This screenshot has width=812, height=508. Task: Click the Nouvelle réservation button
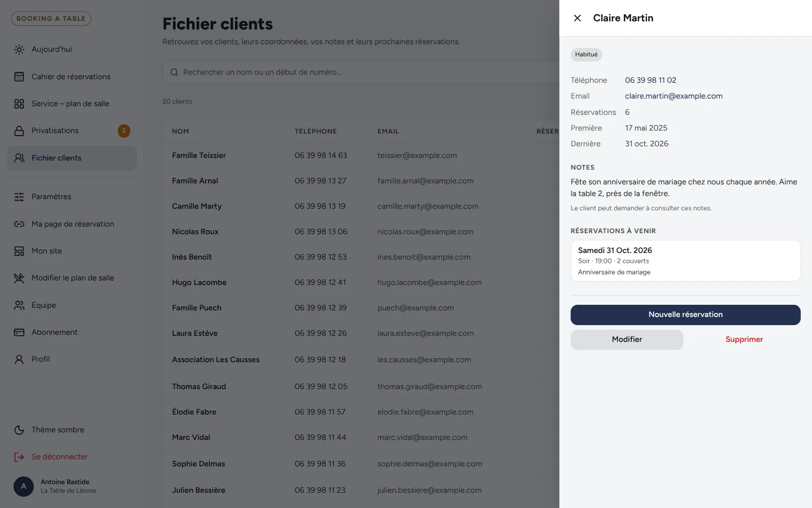pyautogui.click(x=686, y=315)
